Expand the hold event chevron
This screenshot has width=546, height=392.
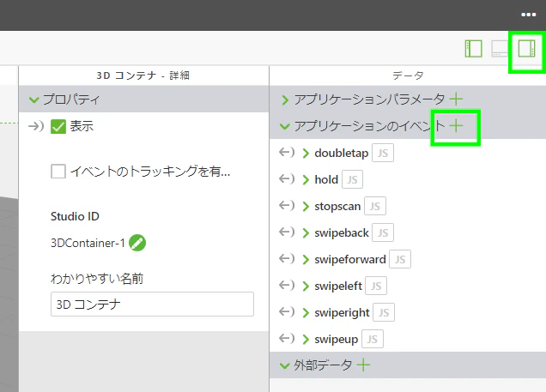[x=306, y=179]
